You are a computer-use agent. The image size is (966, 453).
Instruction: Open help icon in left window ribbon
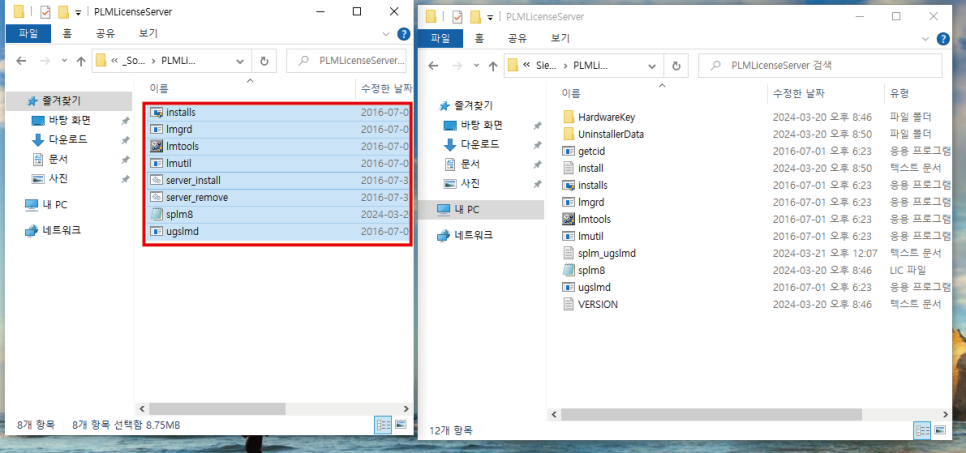pos(404,34)
